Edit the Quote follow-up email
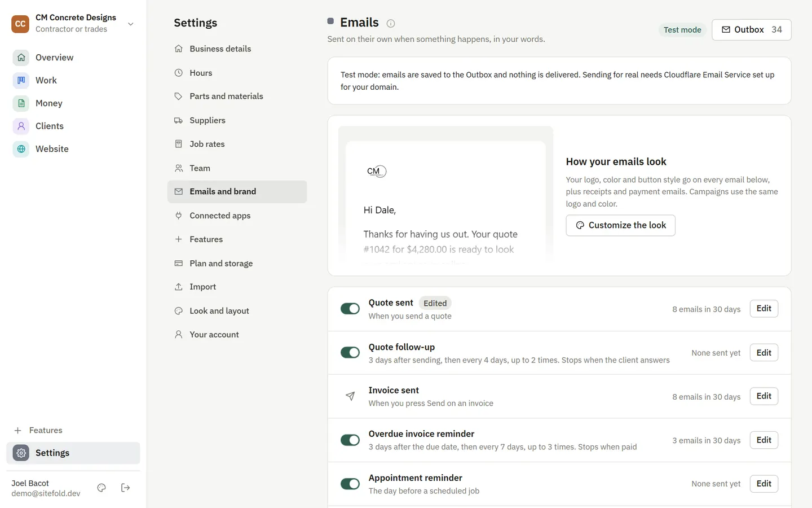This screenshot has width=812, height=508. tap(764, 353)
